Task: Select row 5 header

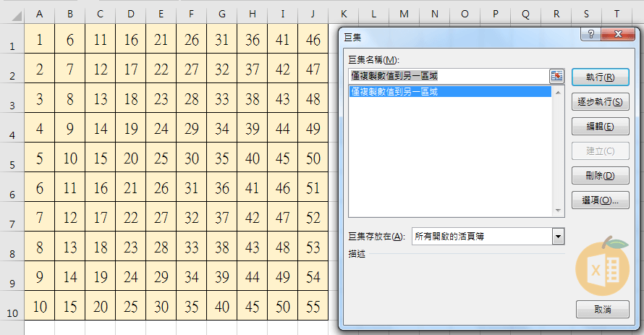Action: [x=12, y=165]
